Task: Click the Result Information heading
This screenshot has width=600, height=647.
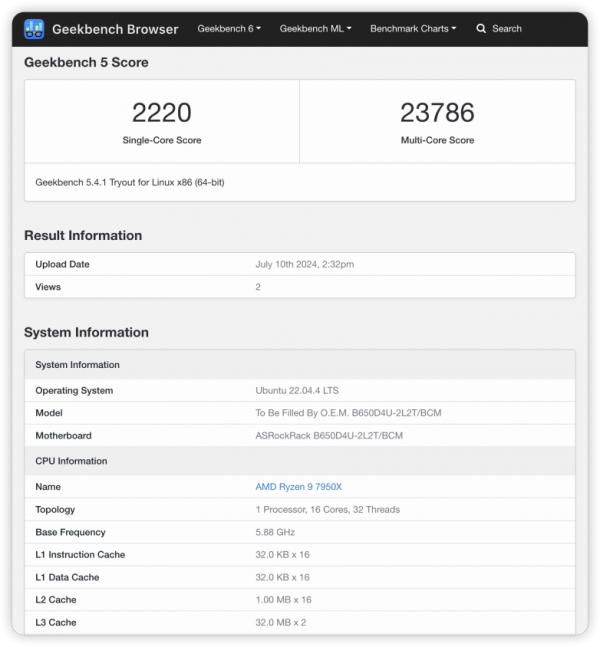Action: (83, 236)
